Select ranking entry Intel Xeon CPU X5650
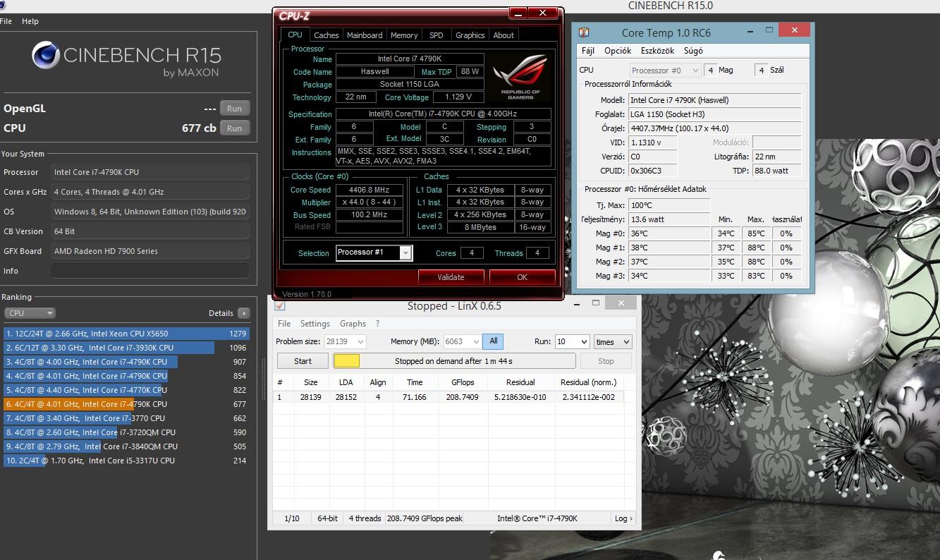940x560 pixels. coord(126,334)
